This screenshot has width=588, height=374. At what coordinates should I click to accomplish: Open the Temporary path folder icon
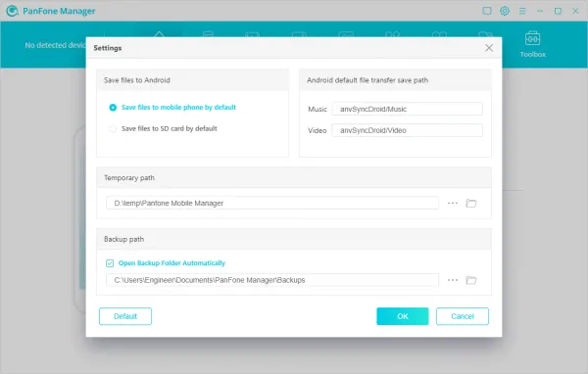471,203
